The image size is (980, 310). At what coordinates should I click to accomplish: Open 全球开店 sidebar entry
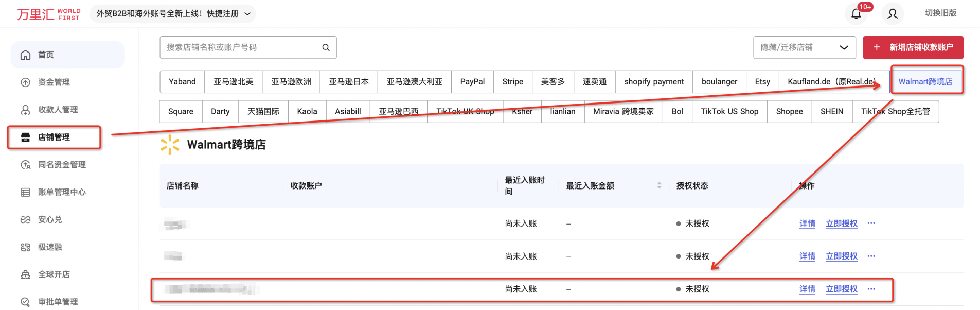pos(54,274)
